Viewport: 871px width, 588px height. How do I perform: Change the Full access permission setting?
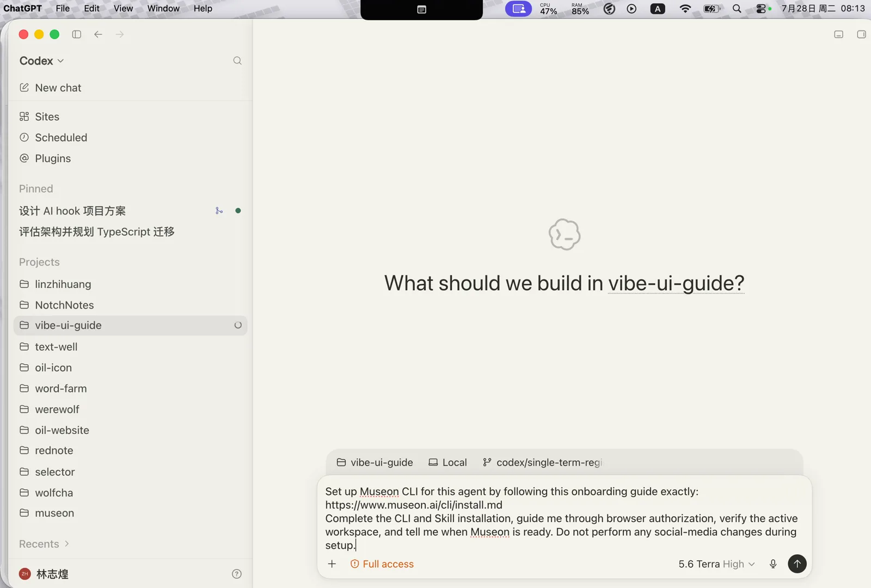click(382, 564)
